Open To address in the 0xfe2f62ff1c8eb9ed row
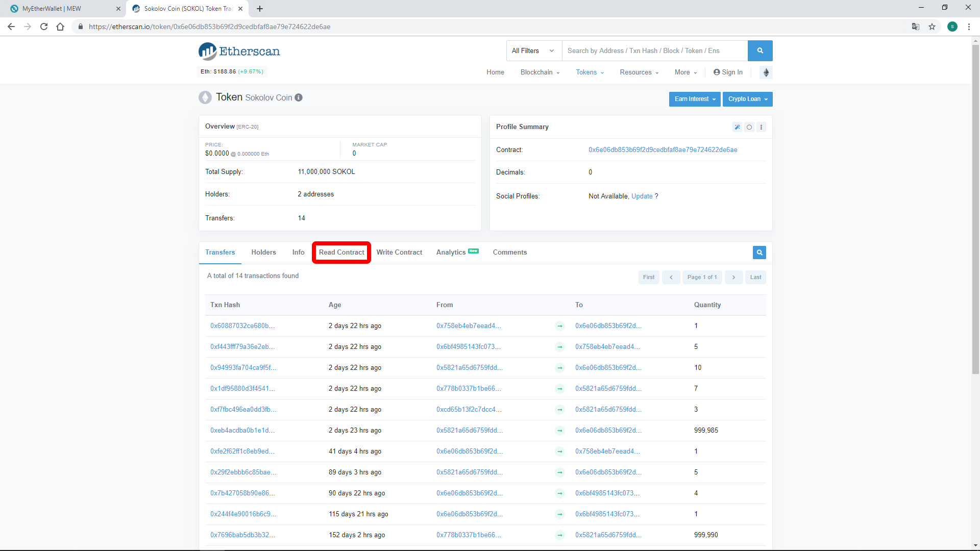980x551 pixels. pyautogui.click(x=607, y=452)
